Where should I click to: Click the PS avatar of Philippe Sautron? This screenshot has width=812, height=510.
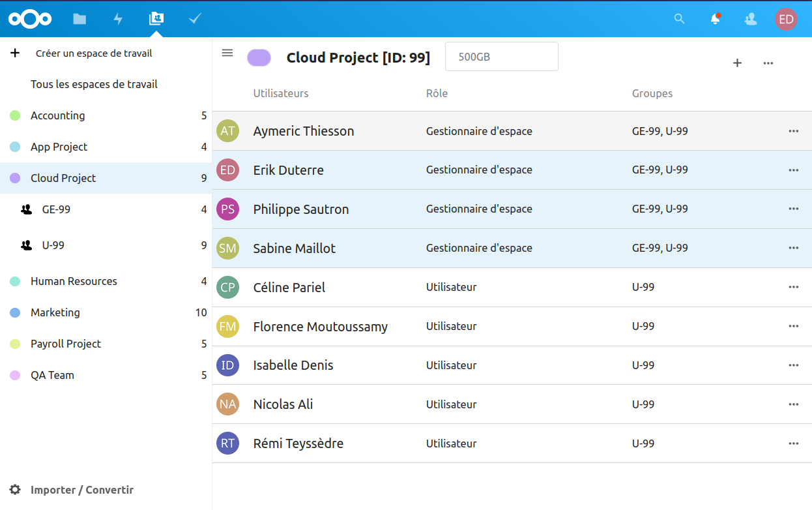click(x=227, y=209)
